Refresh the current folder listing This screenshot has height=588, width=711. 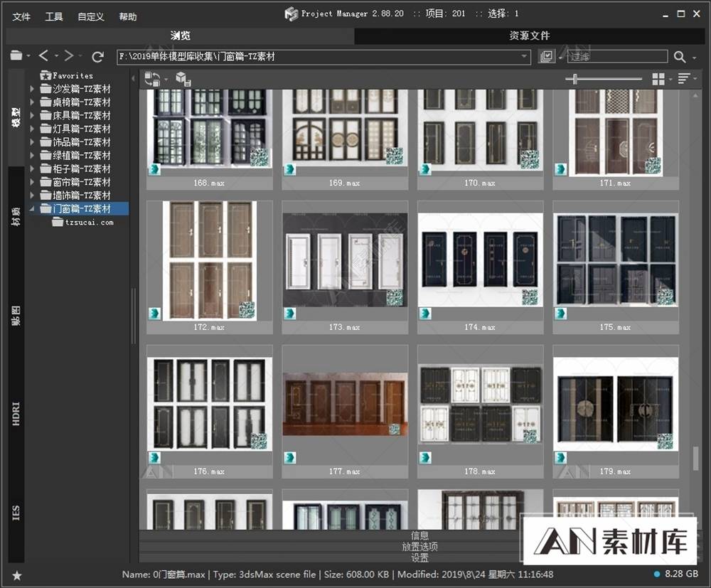click(97, 56)
